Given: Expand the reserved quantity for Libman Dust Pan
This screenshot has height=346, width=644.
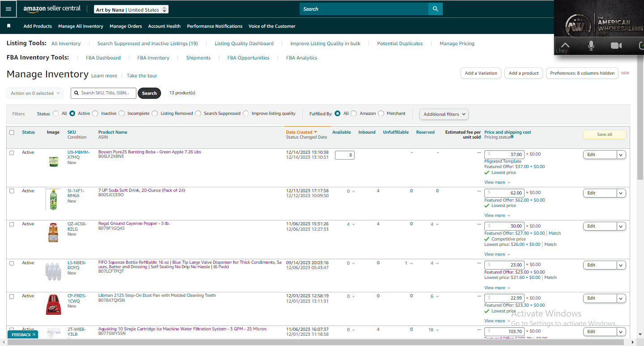Looking at the screenshot, I should 435,296.
